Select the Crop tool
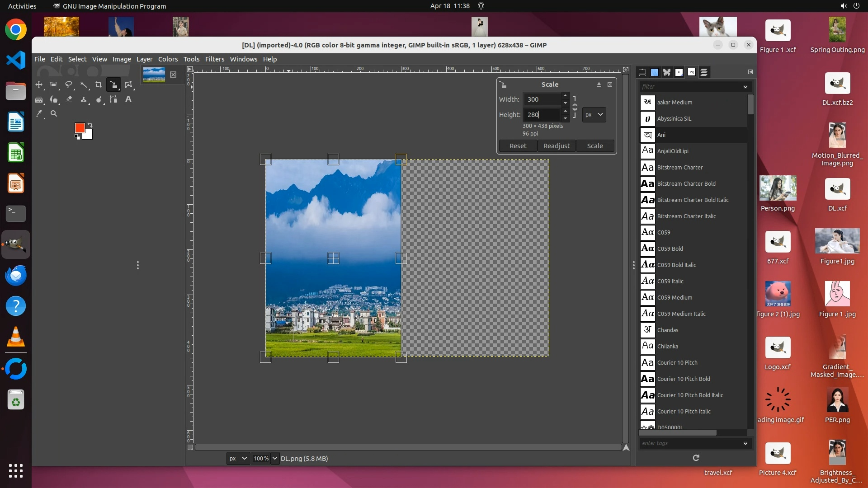Viewport: 868px width, 488px height. pos(98,84)
